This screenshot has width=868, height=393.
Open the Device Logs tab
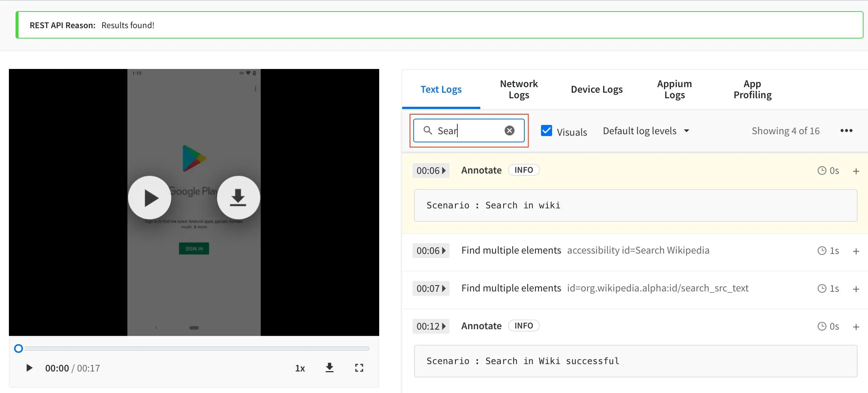click(597, 89)
